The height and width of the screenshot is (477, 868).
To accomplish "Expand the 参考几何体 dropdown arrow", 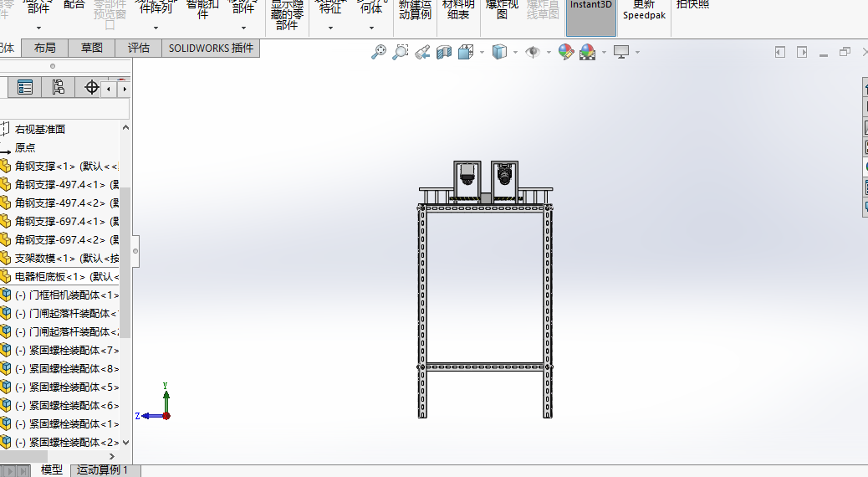I will point(371,28).
